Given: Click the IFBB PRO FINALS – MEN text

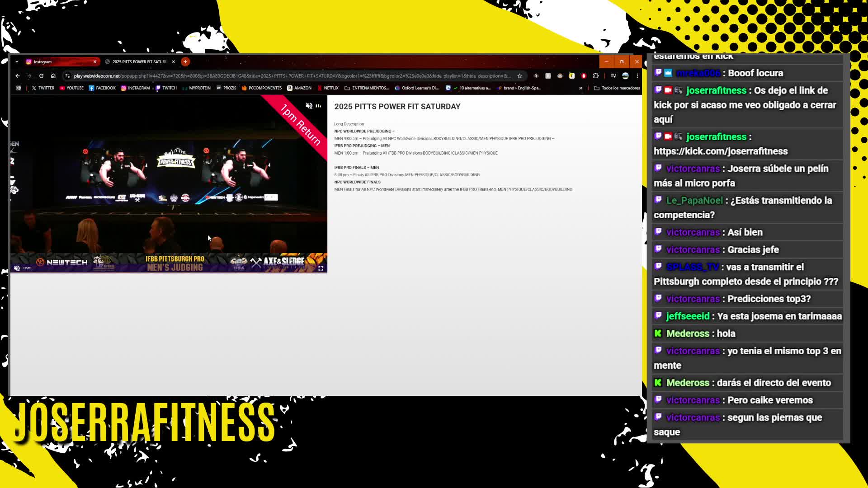Looking at the screenshot, I should pyautogui.click(x=357, y=168).
